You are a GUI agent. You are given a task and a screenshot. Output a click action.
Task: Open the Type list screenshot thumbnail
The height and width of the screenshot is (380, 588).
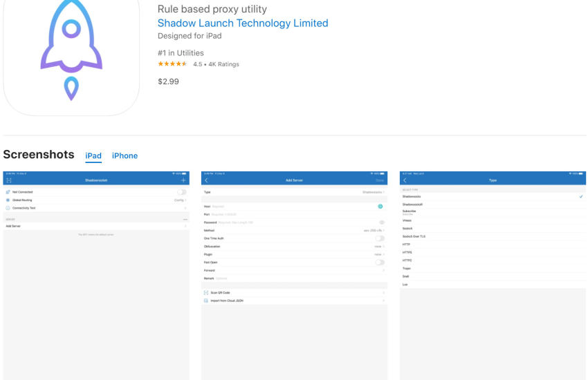493,276
